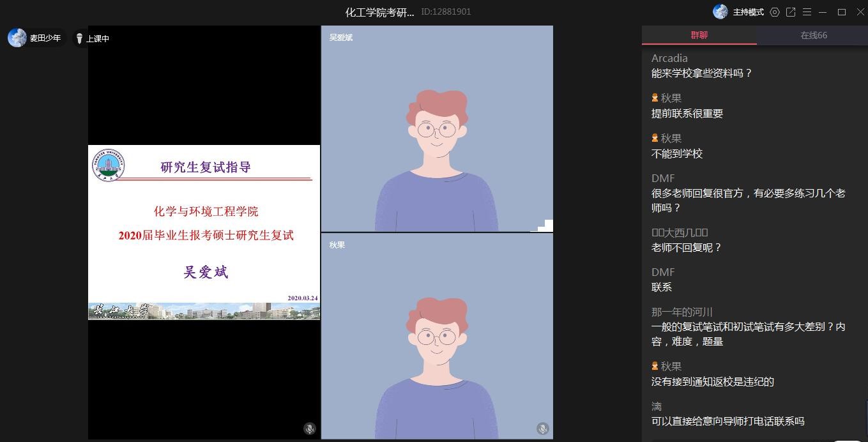The height and width of the screenshot is (442, 868).
Task: Unmute the microphone on the presentation panel
Action: [310, 430]
